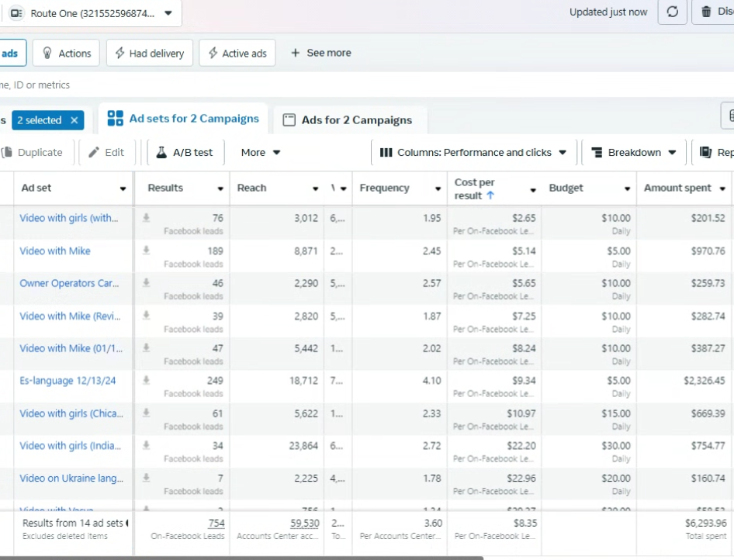Image resolution: width=734 pixels, height=560 pixels.
Task: Click the refresh icon next to Updated just now
Action: [673, 12]
